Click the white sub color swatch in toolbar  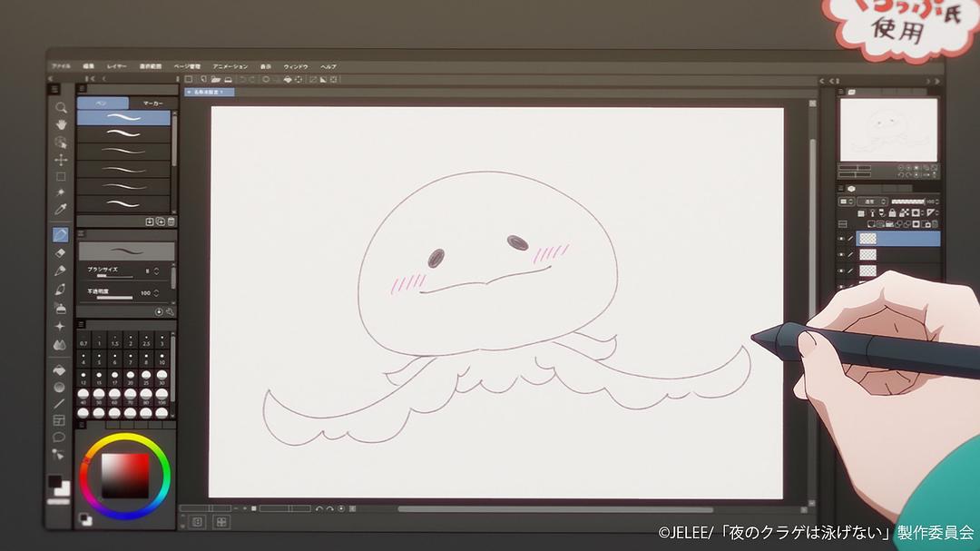click(63, 490)
